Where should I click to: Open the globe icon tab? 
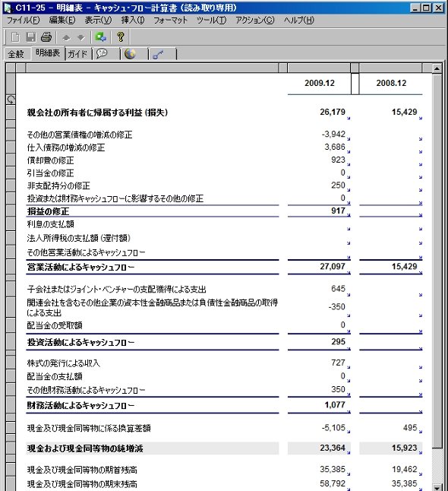(x=134, y=53)
